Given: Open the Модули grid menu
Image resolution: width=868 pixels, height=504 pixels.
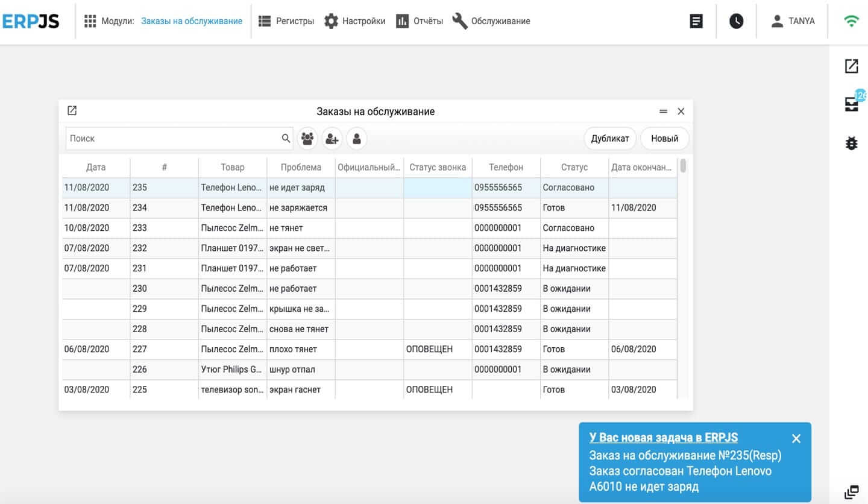Looking at the screenshot, I should point(90,21).
